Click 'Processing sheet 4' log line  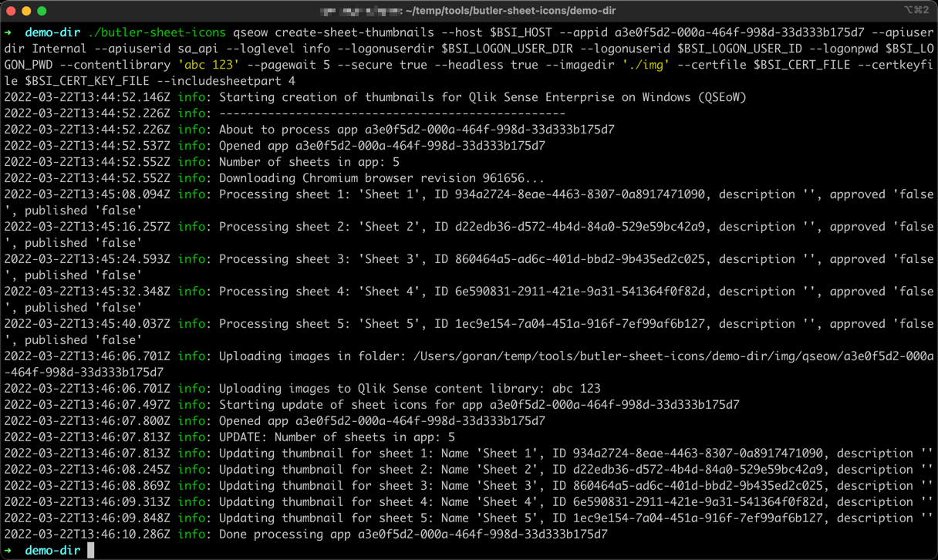(x=469, y=299)
